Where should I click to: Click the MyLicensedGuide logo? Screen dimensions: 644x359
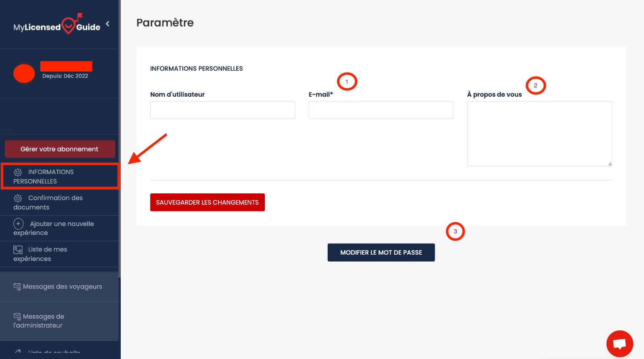[x=57, y=26]
